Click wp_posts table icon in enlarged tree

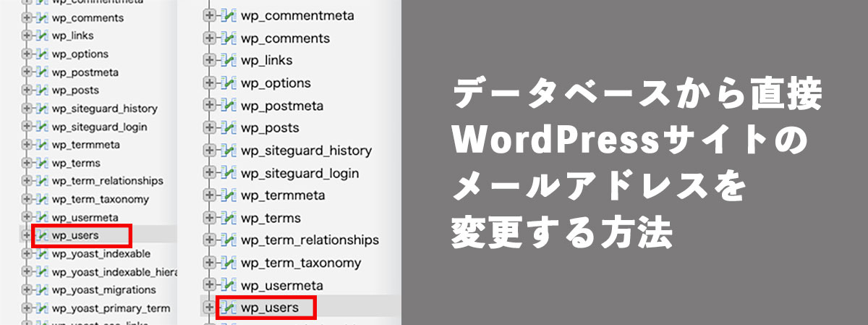(229, 127)
